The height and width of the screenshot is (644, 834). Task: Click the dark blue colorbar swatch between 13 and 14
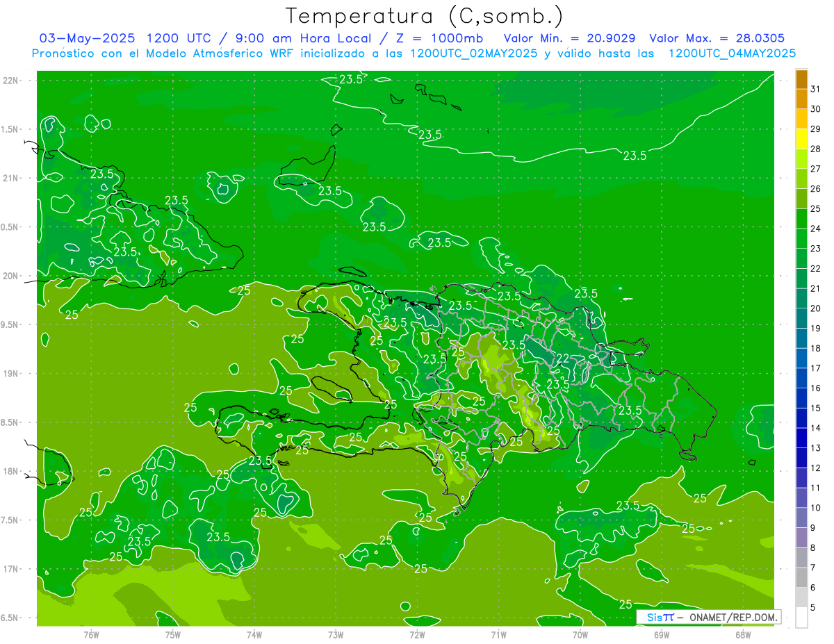pyautogui.click(x=801, y=438)
